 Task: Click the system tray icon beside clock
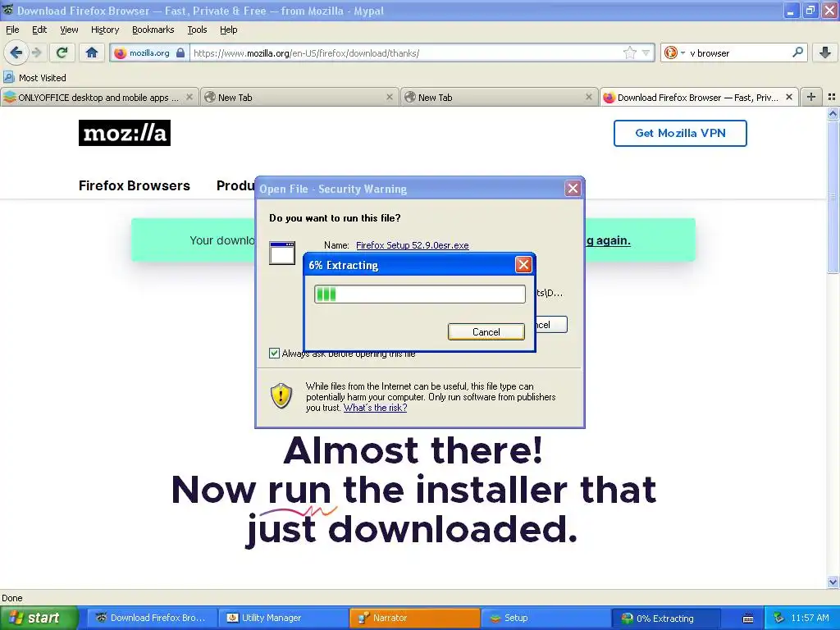[778, 619]
